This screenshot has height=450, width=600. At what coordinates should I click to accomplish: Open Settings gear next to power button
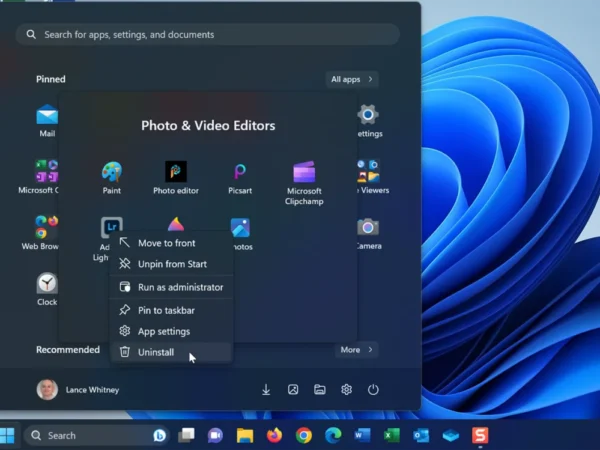[x=346, y=390]
